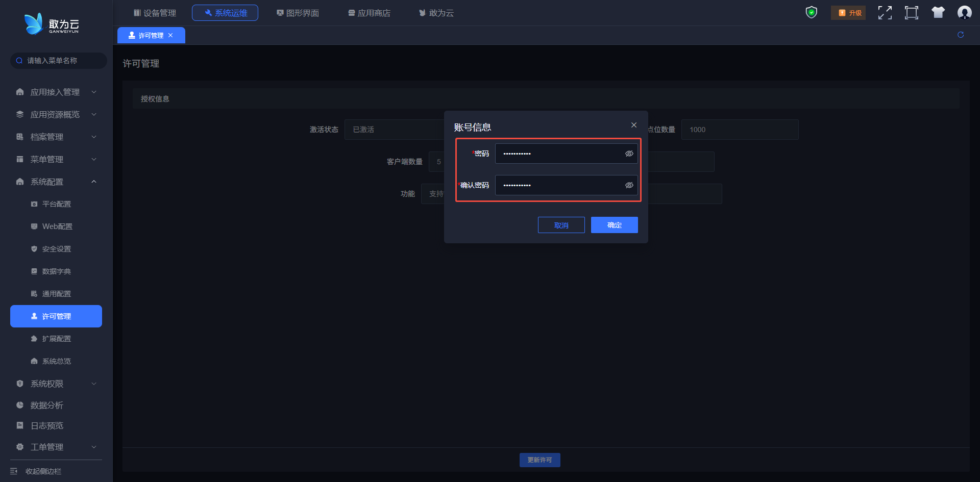Open Web配置 in the sidebar
This screenshot has height=482, width=980.
(56, 226)
